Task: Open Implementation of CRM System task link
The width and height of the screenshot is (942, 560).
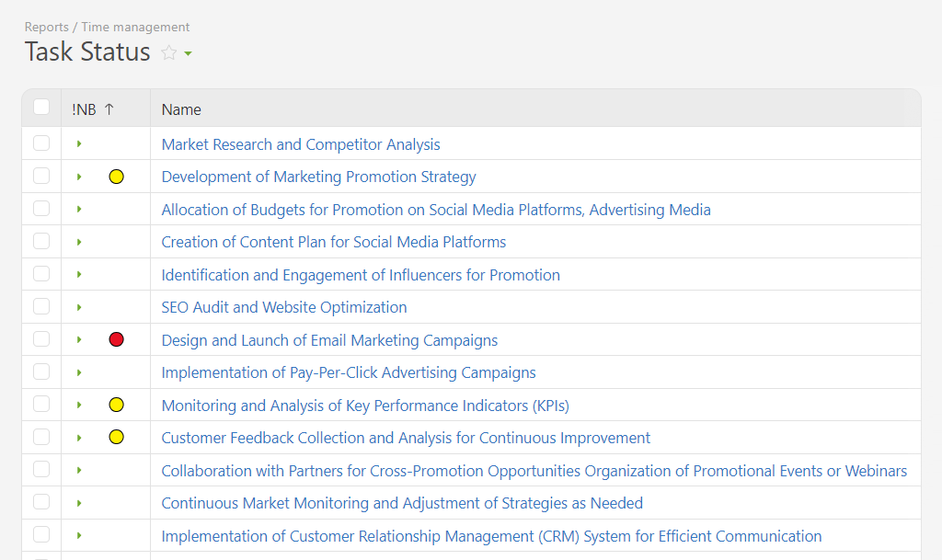Action: [x=491, y=536]
